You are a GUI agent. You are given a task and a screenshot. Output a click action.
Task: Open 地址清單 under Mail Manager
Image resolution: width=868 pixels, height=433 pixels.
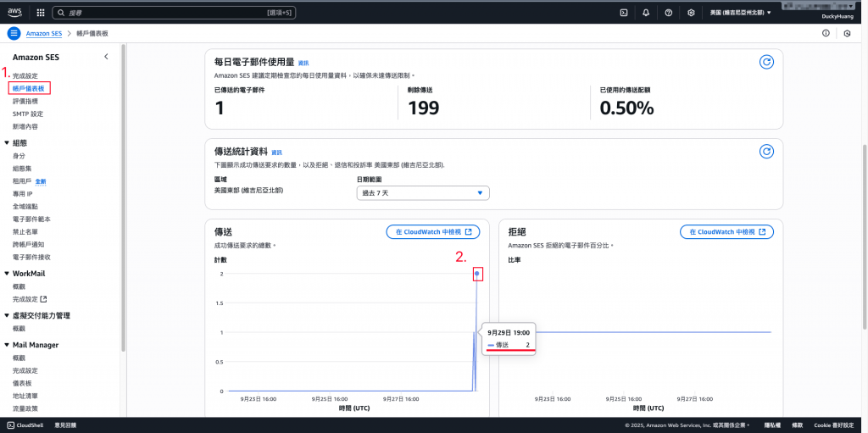(x=25, y=396)
